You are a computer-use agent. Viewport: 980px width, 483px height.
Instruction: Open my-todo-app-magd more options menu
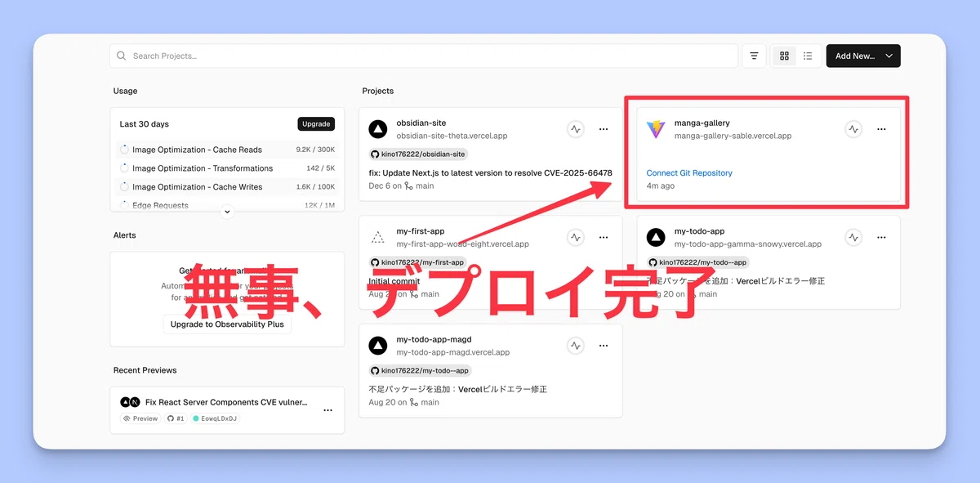click(604, 346)
